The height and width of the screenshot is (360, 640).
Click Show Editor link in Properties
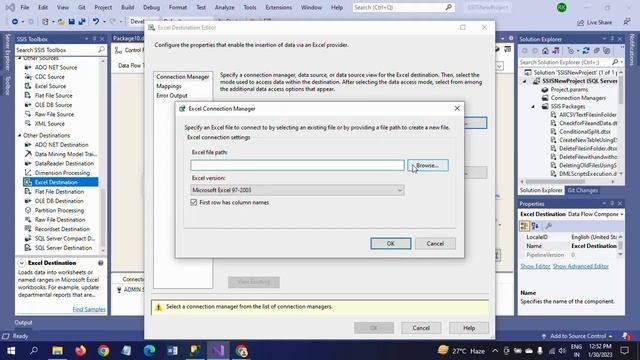point(535,266)
